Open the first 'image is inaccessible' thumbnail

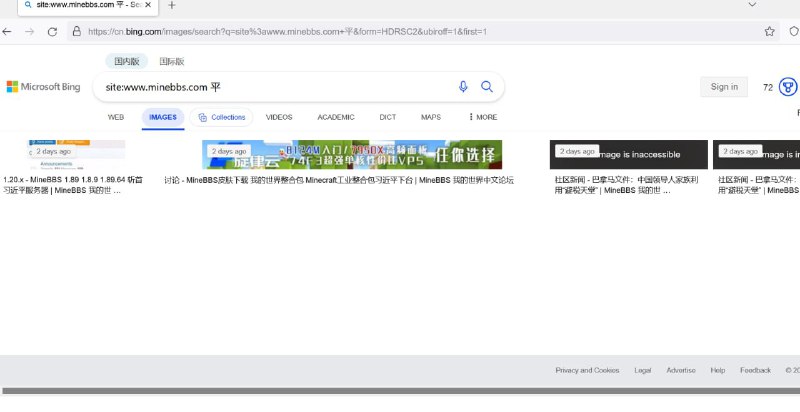click(x=629, y=154)
